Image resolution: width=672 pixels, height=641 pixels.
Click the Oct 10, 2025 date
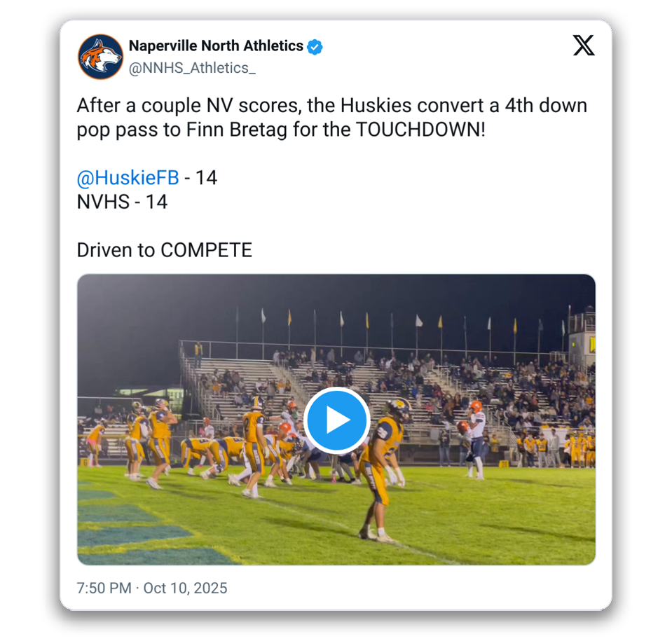pos(185,588)
